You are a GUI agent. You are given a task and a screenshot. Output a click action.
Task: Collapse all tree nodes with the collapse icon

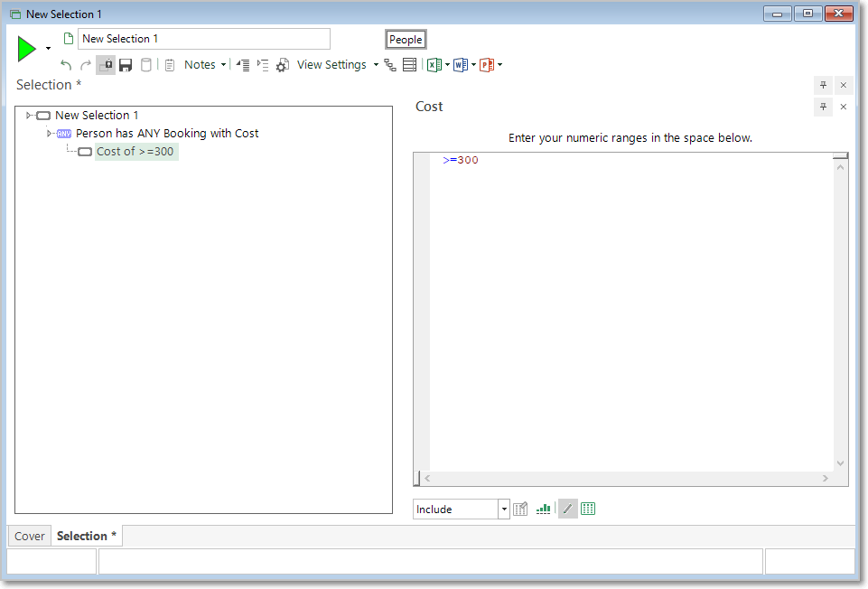pyautogui.click(x=243, y=65)
